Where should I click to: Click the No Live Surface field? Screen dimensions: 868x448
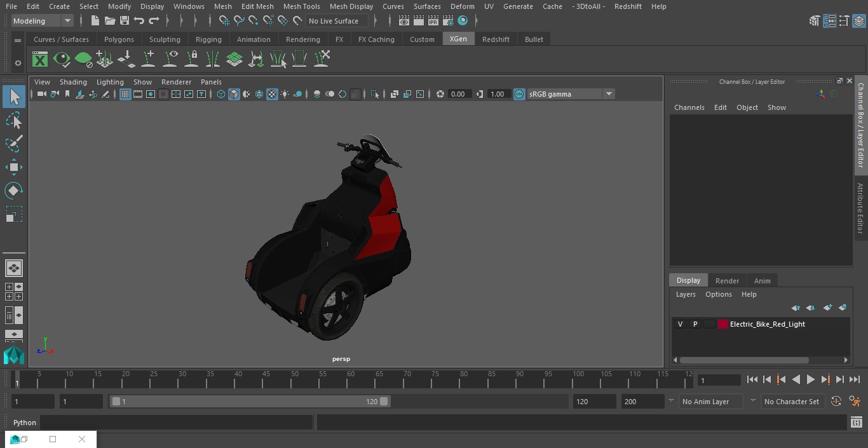(337, 21)
